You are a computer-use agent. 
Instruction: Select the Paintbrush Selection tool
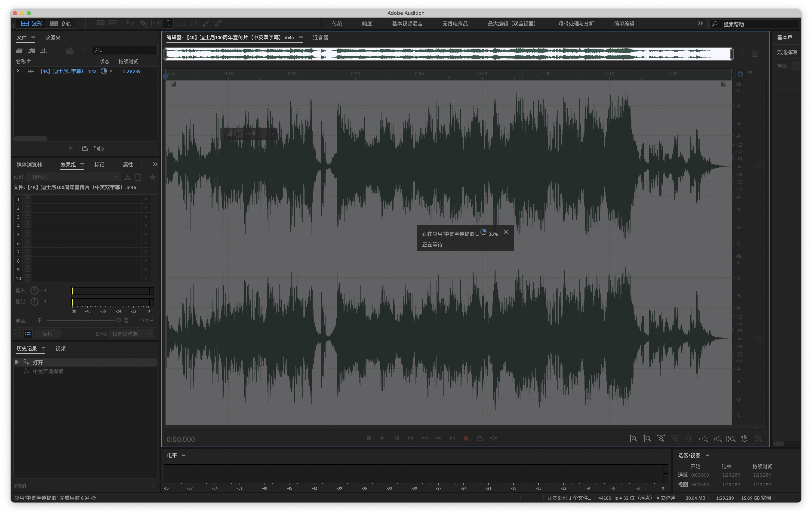(205, 23)
